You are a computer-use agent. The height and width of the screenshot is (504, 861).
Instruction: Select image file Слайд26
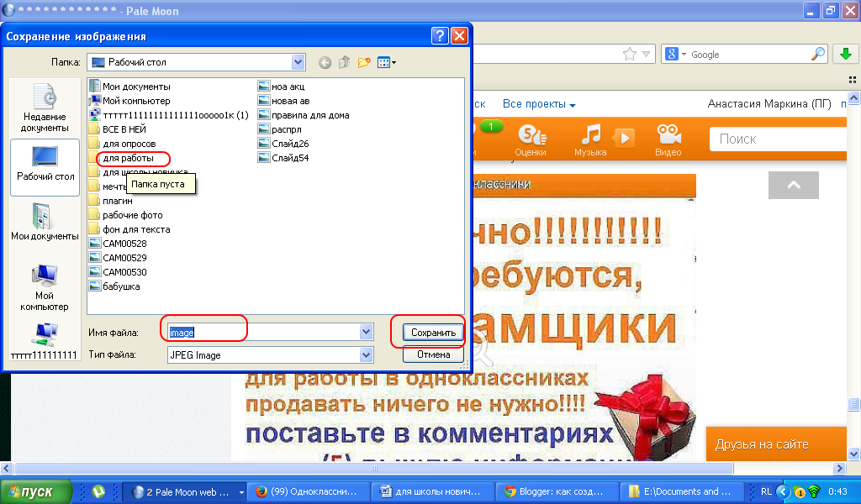[x=284, y=143]
